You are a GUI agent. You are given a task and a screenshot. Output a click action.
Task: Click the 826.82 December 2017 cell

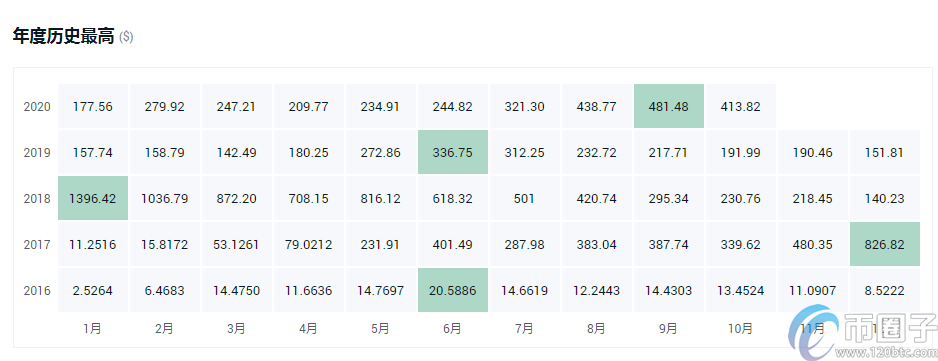pos(885,244)
